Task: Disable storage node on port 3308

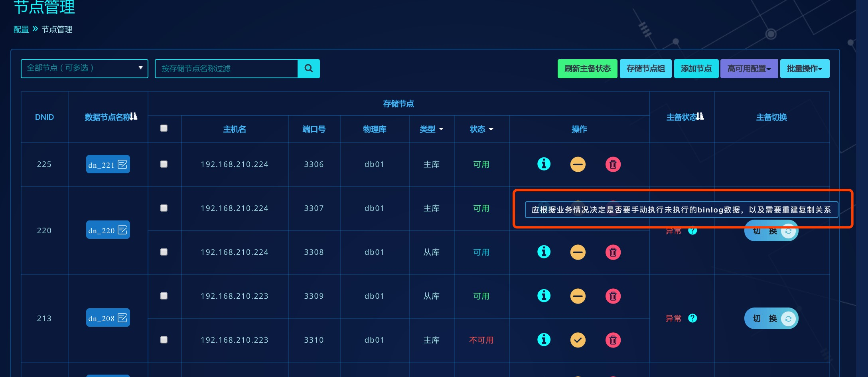Action: coord(578,252)
